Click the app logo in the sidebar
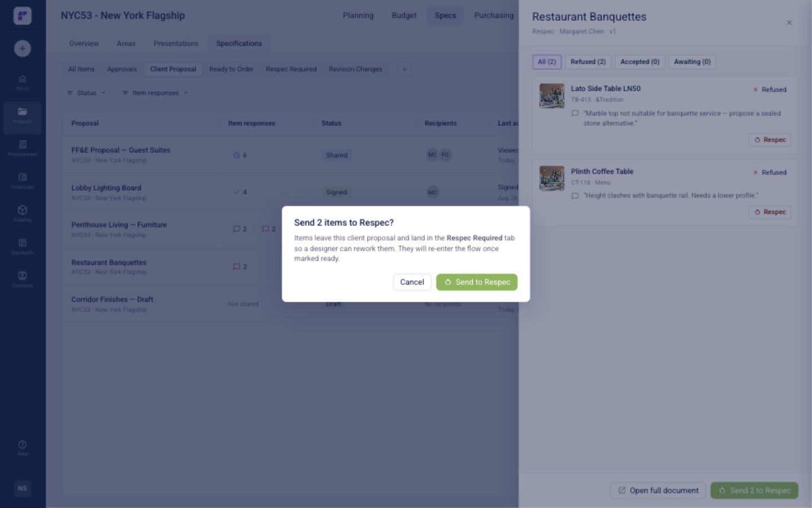The width and height of the screenshot is (812, 508). point(23,15)
